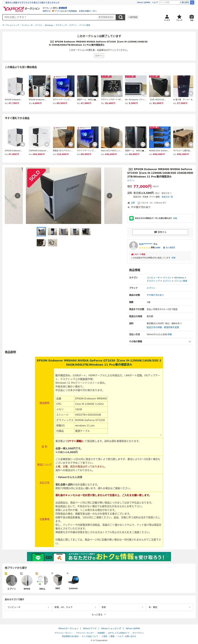Click スピード発送 詳細 link
This screenshot has width=198, height=644.
coord(173,258)
